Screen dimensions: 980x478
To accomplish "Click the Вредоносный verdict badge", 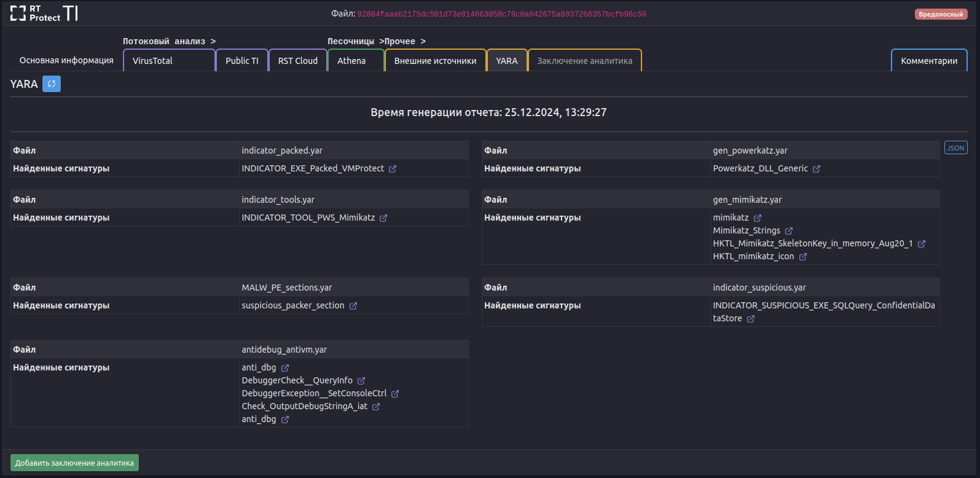I will click(x=941, y=14).
